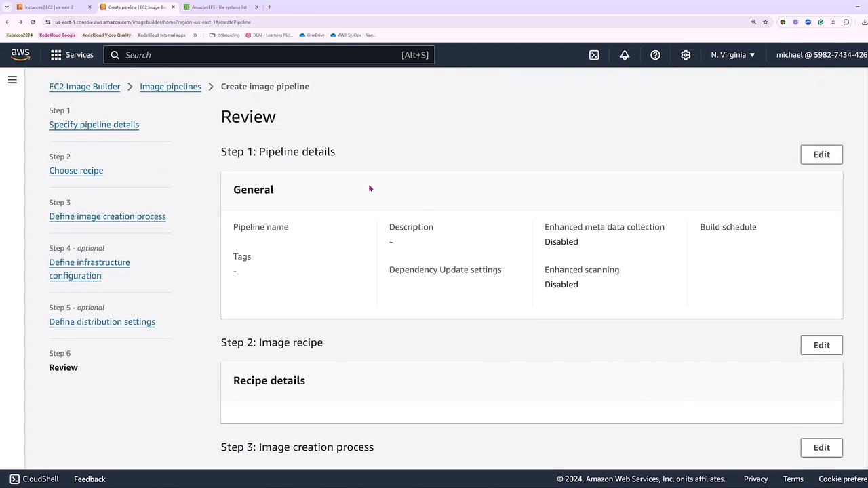Open the KodeKloud Video Quality bookmark

click(x=106, y=35)
